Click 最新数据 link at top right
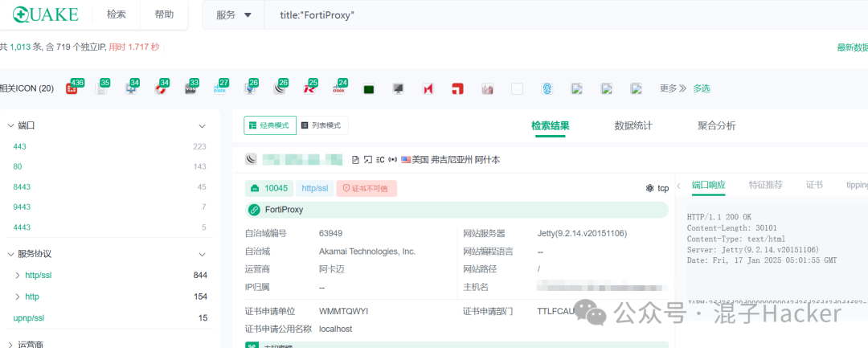 (x=853, y=47)
